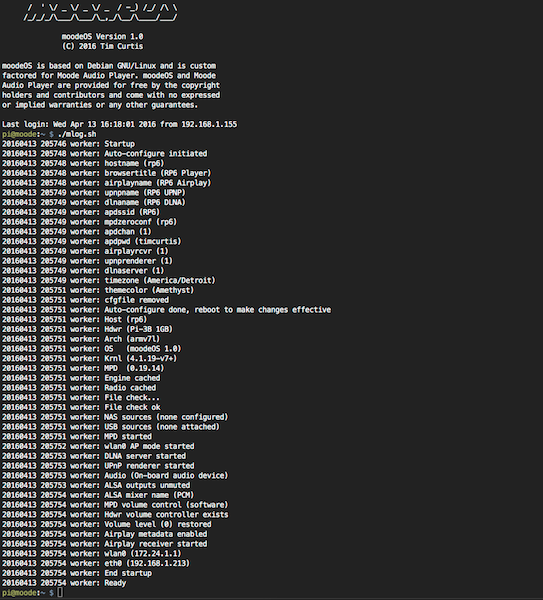Viewport: 543px width, 600px height.
Task: Click the 'wlan0 AP mode started' line
Action: click(98, 447)
